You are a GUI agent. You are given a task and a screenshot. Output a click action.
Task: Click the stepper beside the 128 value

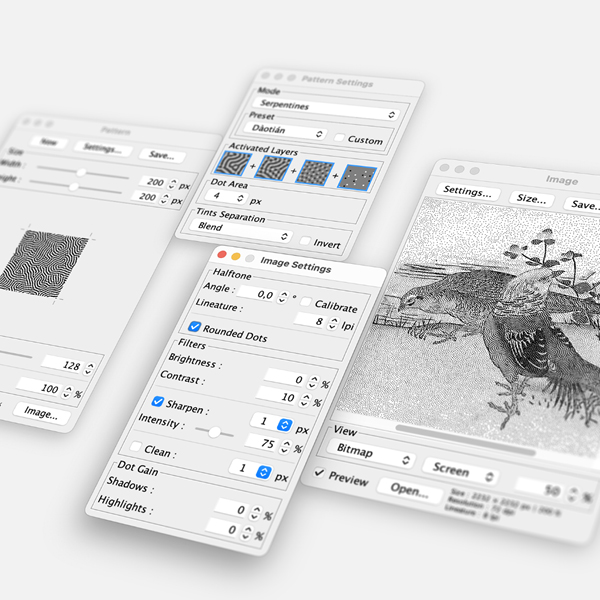click(x=89, y=369)
